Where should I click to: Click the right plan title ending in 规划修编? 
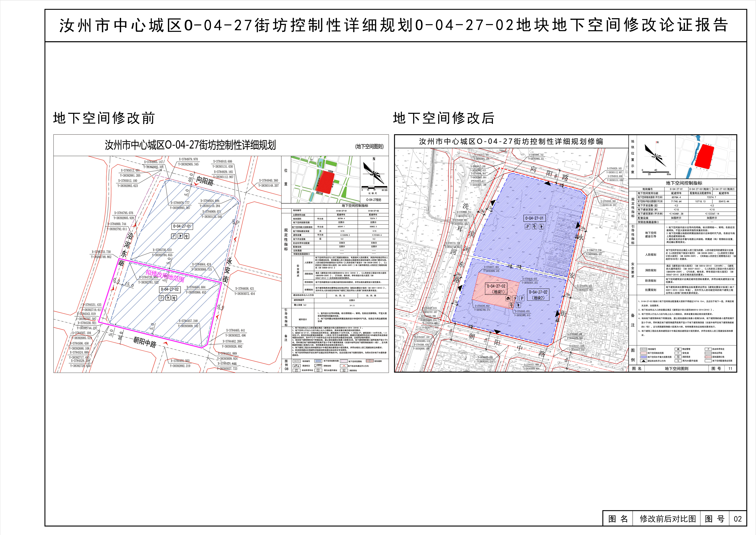pos(511,142)
